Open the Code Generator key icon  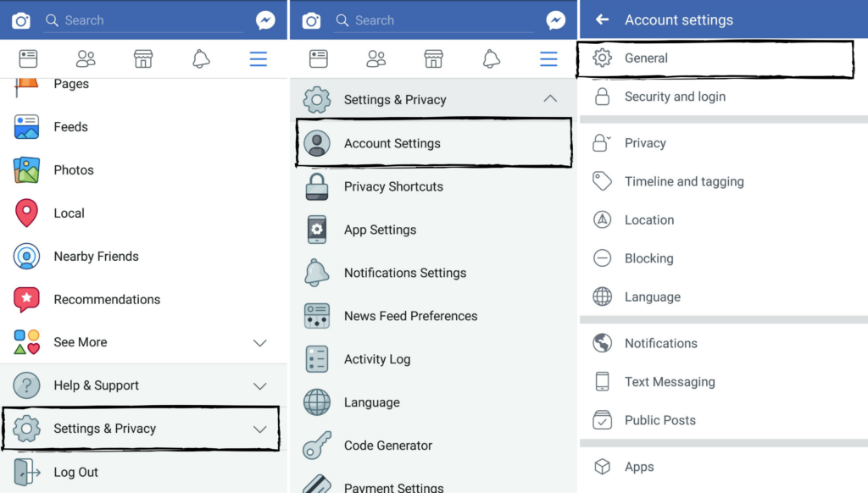pyautogui.click(x=317, y=446)
